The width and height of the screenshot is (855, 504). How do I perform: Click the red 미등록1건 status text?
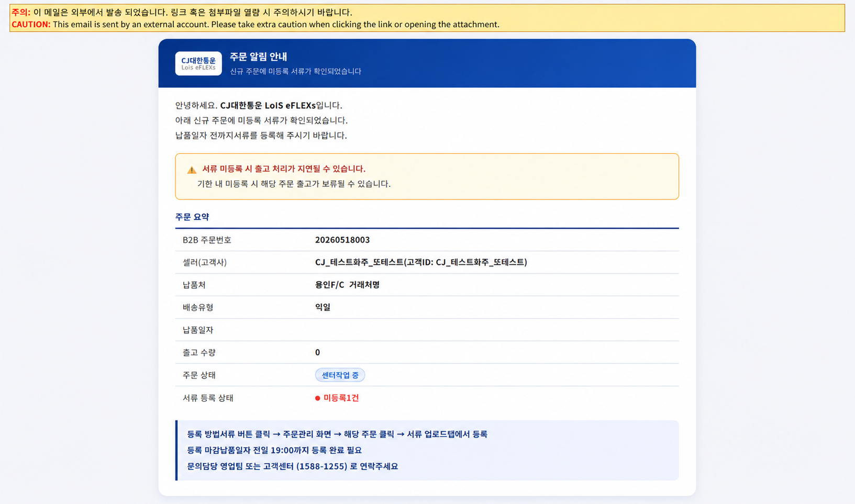[341, 398]
